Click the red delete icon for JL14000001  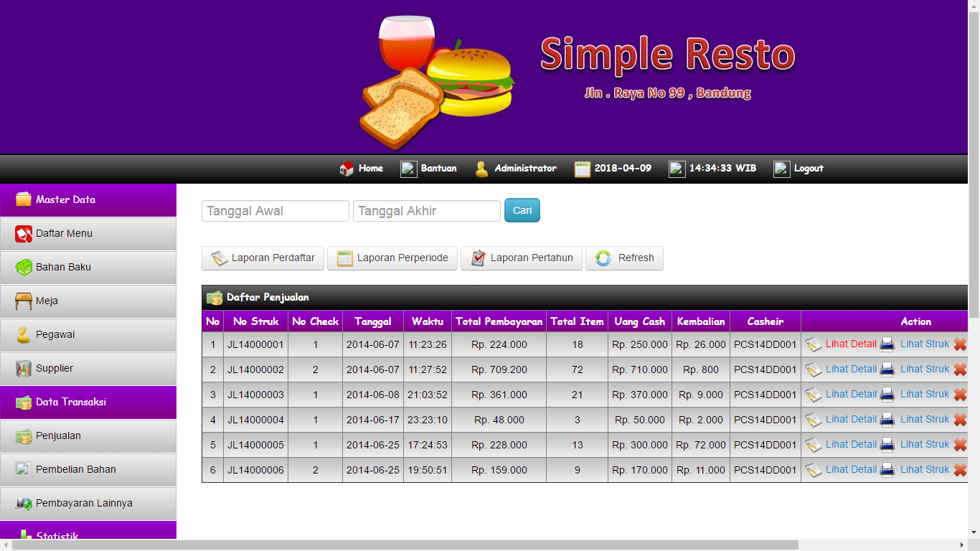(x=960, y=344)
